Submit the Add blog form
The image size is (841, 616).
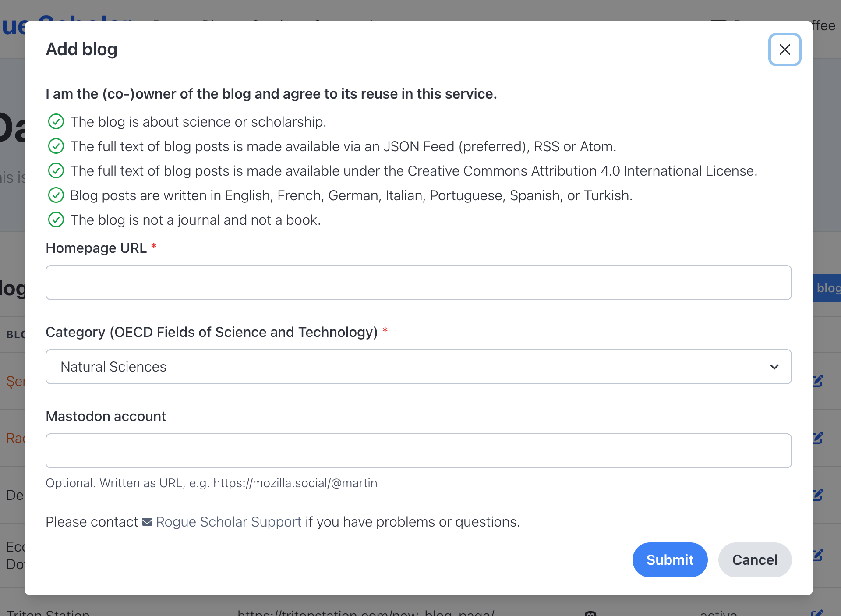(669, 559)
